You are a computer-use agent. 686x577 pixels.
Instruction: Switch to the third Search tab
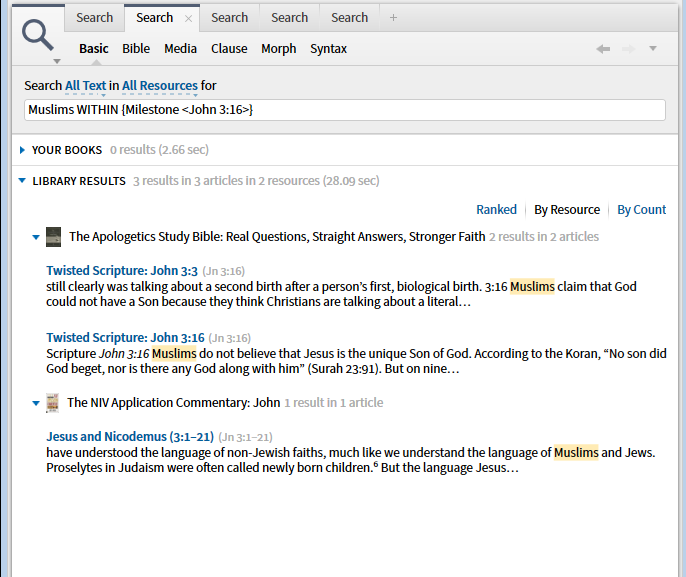(230, 17)
